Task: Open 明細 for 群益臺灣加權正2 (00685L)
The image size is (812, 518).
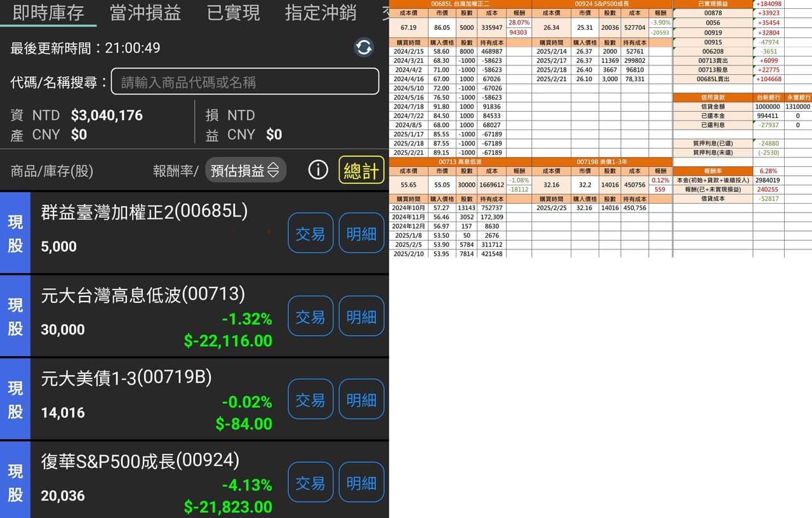Action: click(x=361, y=233)
